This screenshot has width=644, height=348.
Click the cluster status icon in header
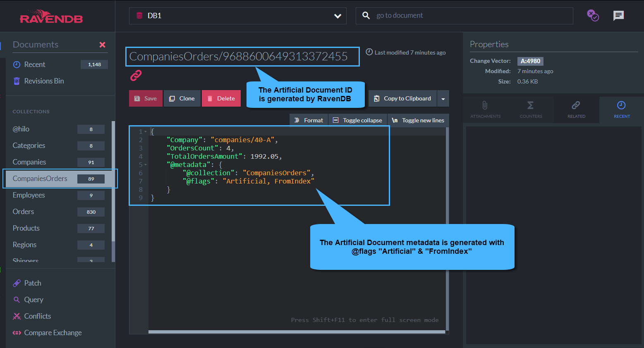(593, 15)
